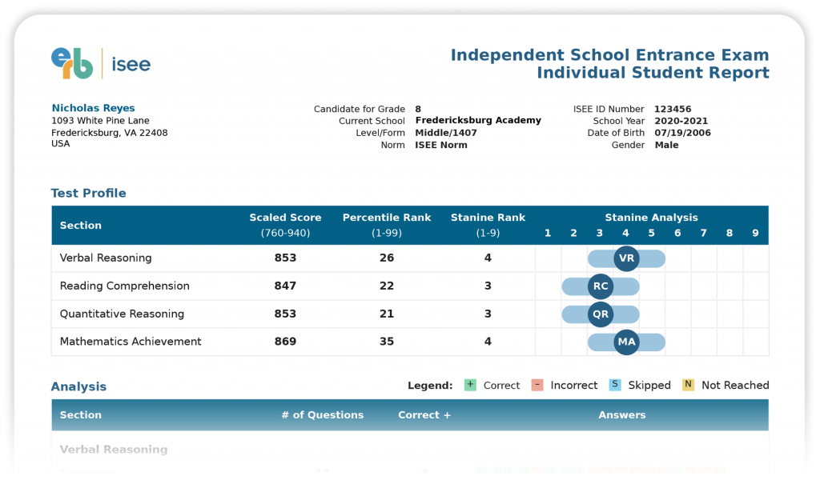820x504 pixels.
Task: Click the yellow Not Reached legend icon
Action: (x=688, y=385)
